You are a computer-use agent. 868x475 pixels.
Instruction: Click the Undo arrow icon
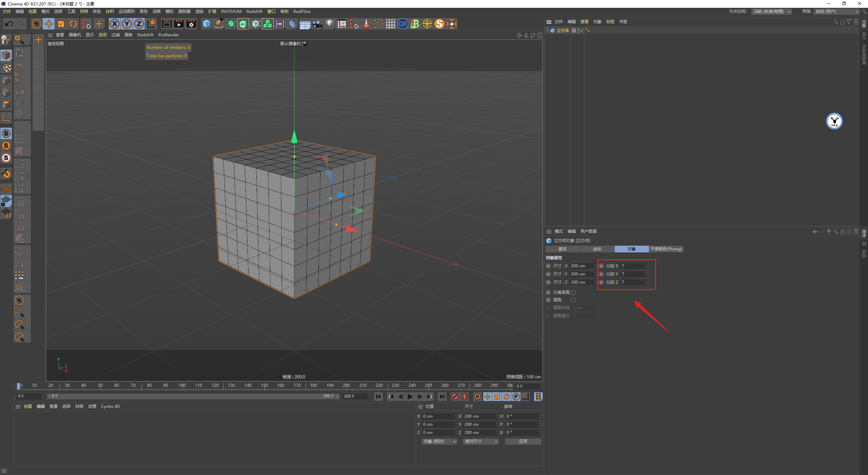(9, 24)
